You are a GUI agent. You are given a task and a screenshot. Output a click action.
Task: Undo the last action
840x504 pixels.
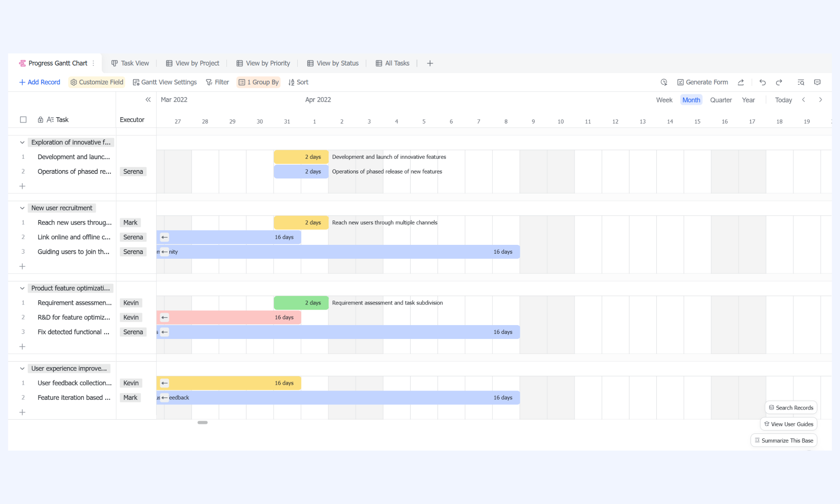pyautogui.click(x=763, y=82)
